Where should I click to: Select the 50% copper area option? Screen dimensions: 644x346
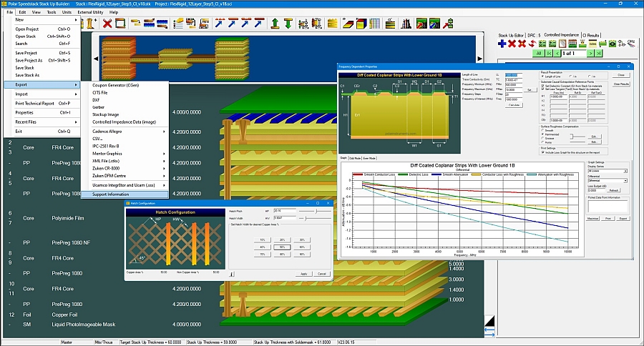pos(282,247)
